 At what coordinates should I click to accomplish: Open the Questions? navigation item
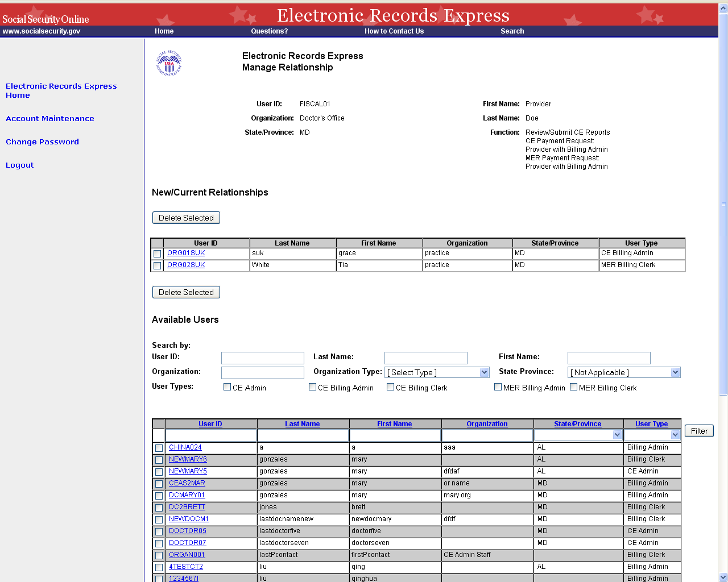tap(269, 31)
